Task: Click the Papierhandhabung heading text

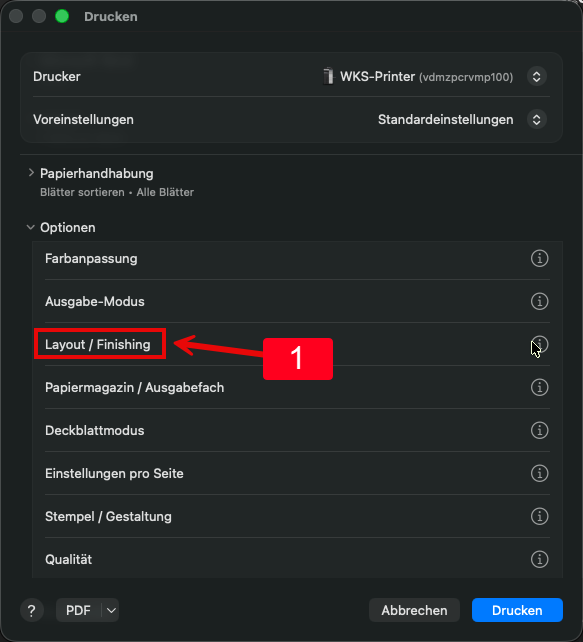Action: click(97, 174)
